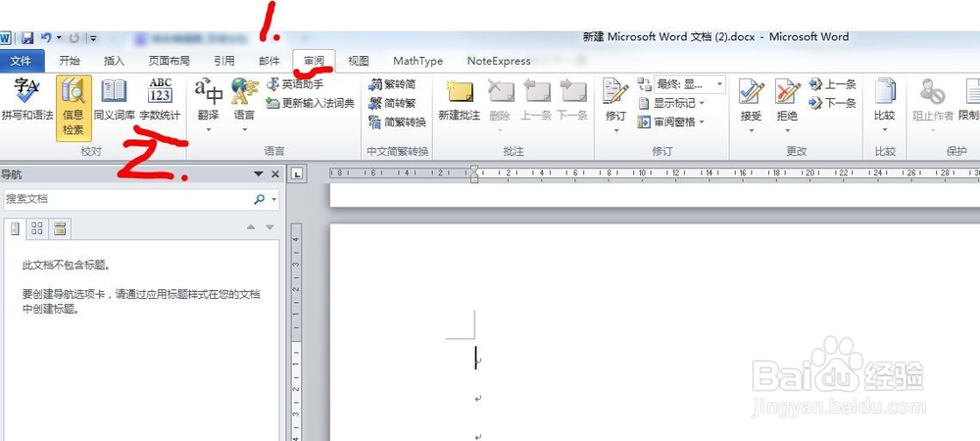This screenshot has height=441, width=980.
Task: Click the Accept (接受) change icon
Action: (x=751, y=91)
